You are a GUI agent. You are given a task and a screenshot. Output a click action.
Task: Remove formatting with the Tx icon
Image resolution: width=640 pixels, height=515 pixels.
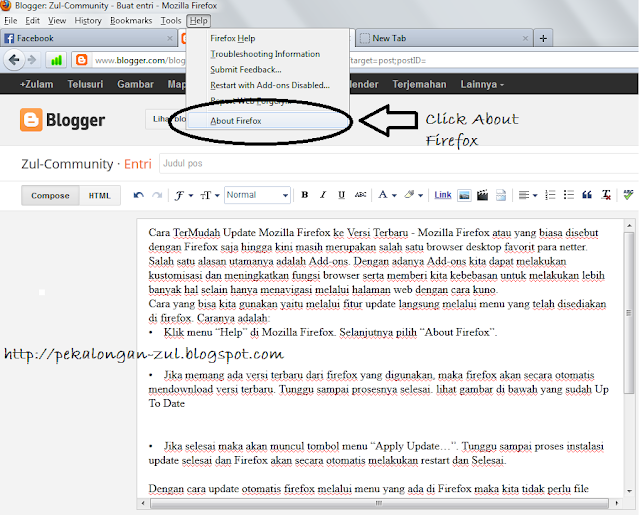pyautogui.click(x=606, y=195)
